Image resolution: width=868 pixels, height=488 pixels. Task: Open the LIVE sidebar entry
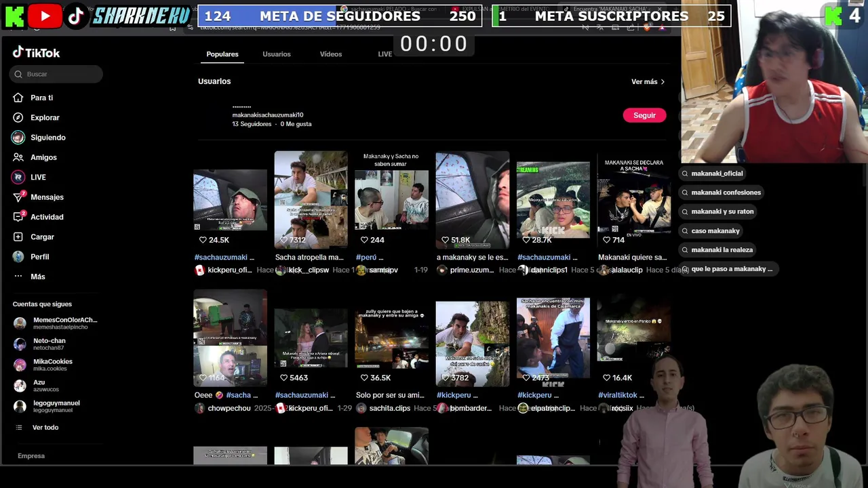click(38, 177)
